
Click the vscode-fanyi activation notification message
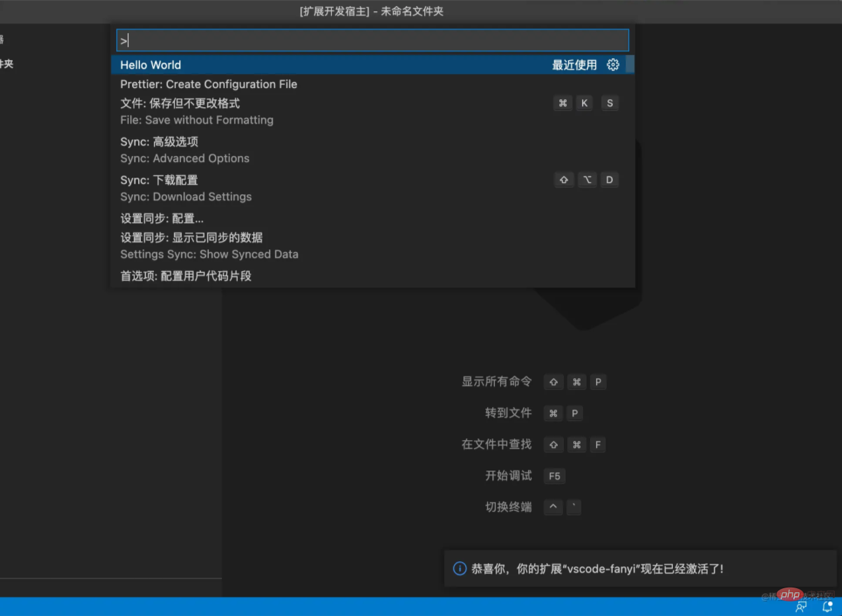[597, 568]
